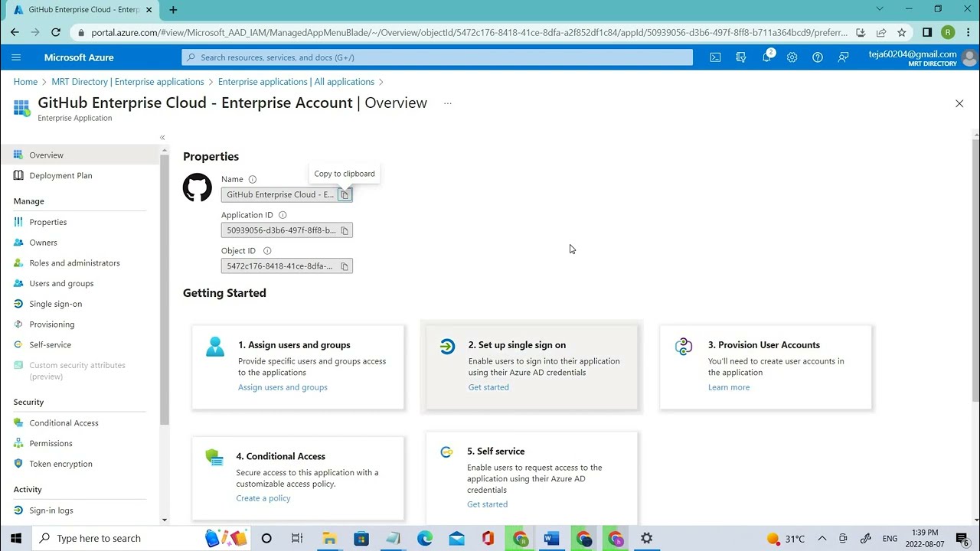980x551 pixels.
Task: Open a new browser tab
Action: [x=173, y=10]
